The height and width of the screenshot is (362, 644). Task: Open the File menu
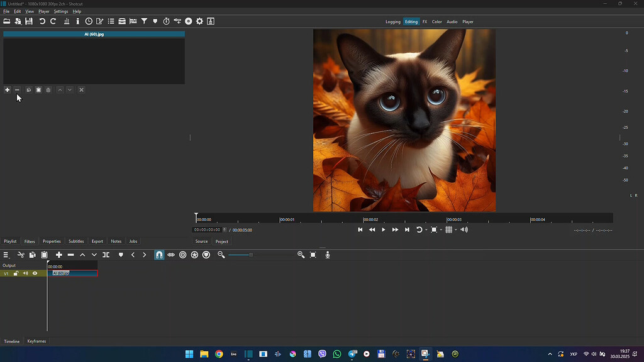tap(6, 11)
